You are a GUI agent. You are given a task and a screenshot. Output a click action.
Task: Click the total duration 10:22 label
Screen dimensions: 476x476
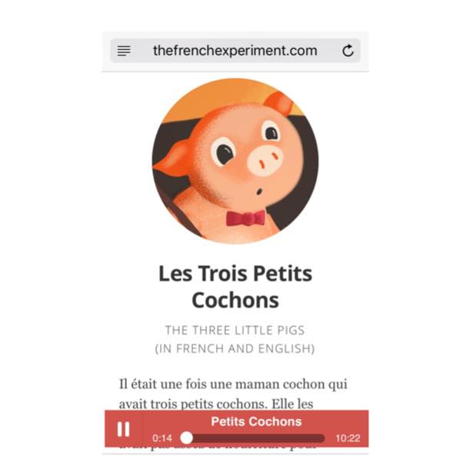point(348,438)
